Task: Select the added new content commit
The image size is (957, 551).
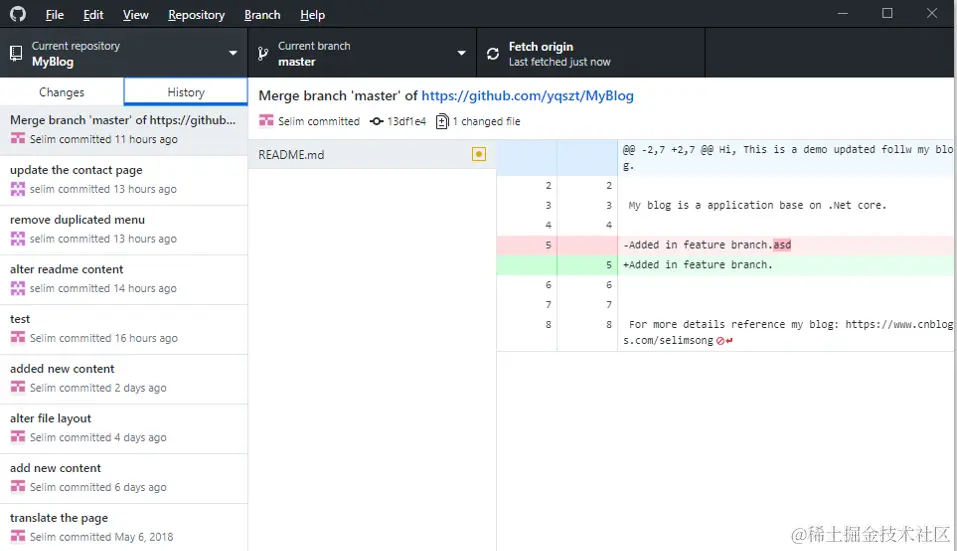Action: click(x=124, y=379)
